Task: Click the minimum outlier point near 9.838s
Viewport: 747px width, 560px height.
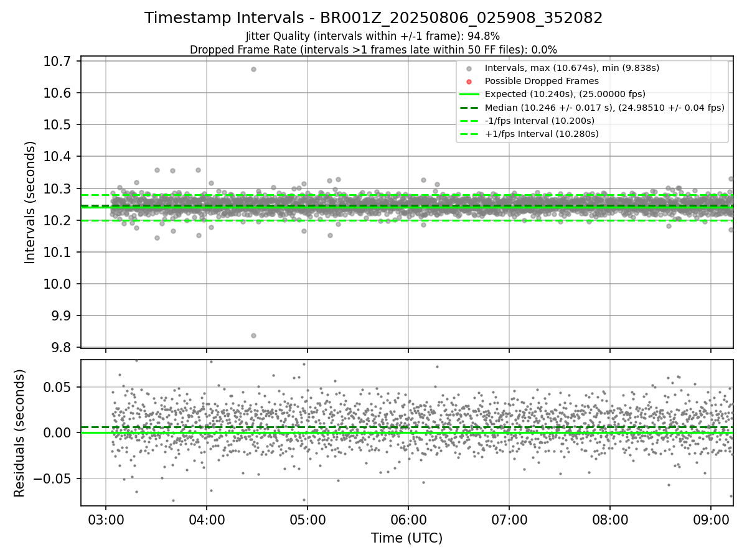Action: point(253,335)
